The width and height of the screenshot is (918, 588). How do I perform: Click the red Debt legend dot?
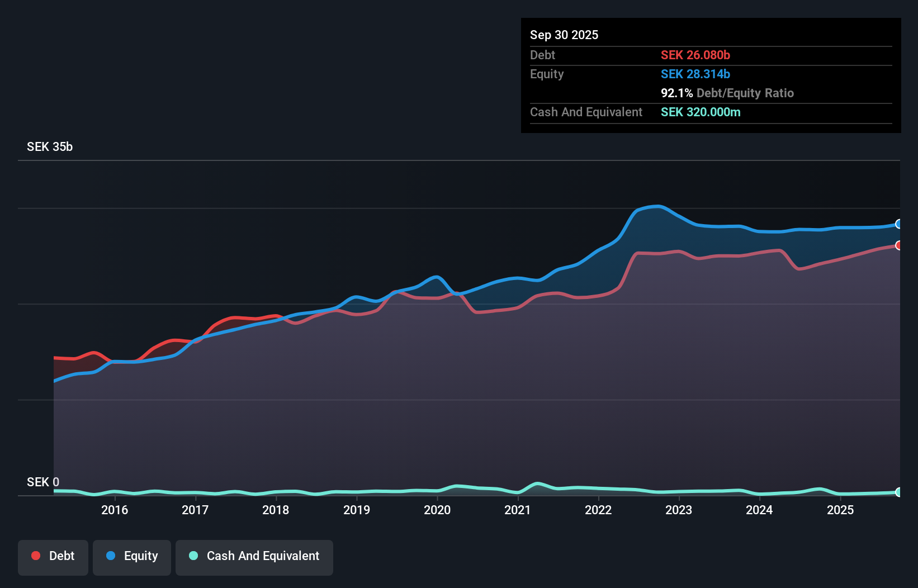click(36, 556)
